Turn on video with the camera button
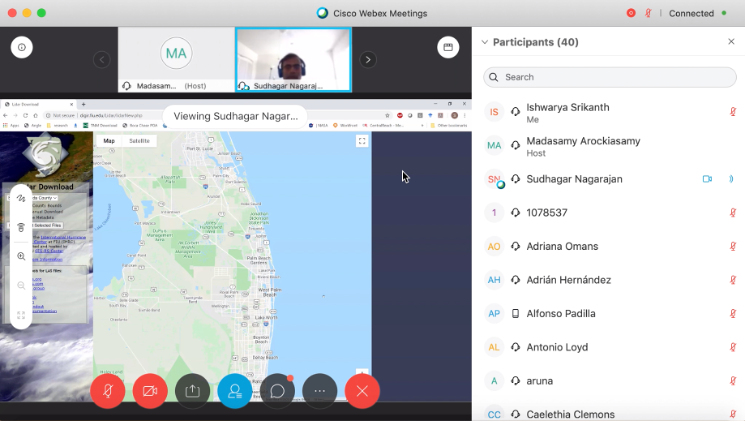 tap(150, 391)
